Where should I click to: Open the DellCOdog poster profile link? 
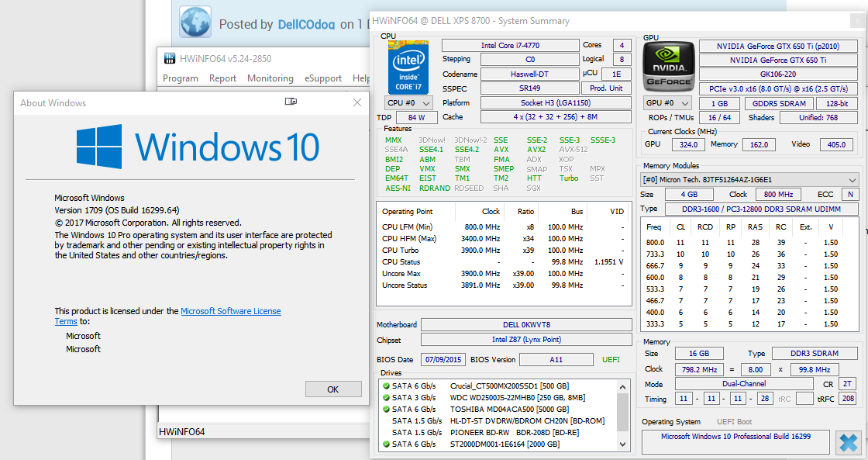point(307,24)
